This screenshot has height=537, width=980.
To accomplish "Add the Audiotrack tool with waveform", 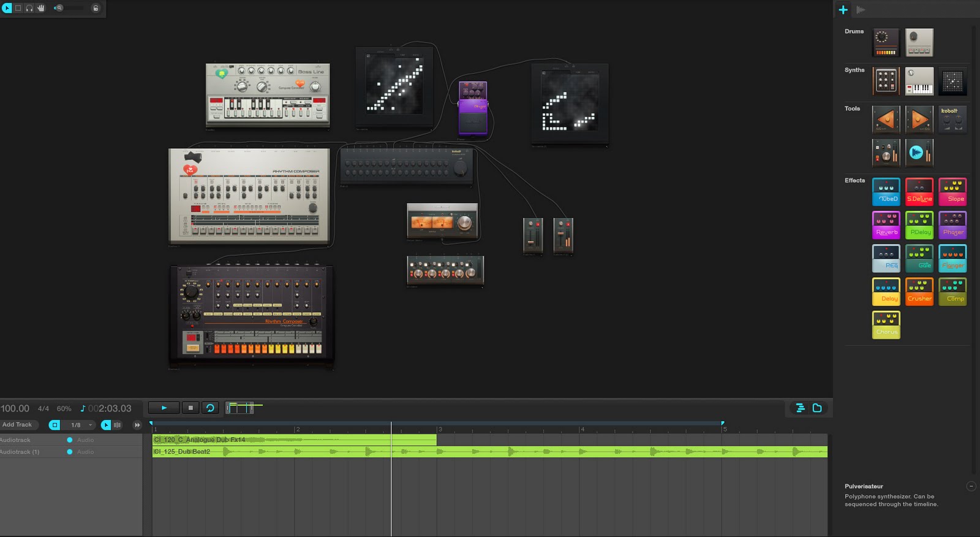I will tap(919, 153).
